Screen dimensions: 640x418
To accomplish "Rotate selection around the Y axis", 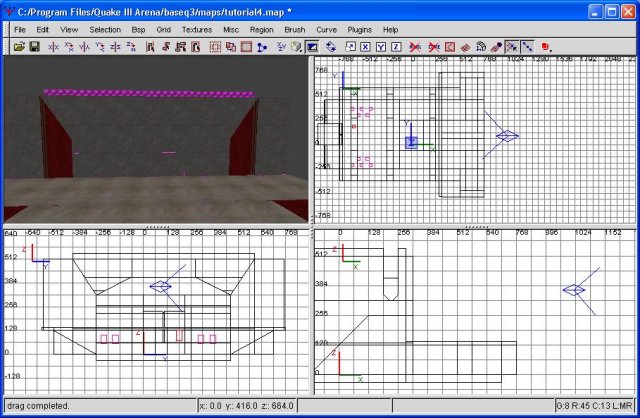I will (100, 47).
